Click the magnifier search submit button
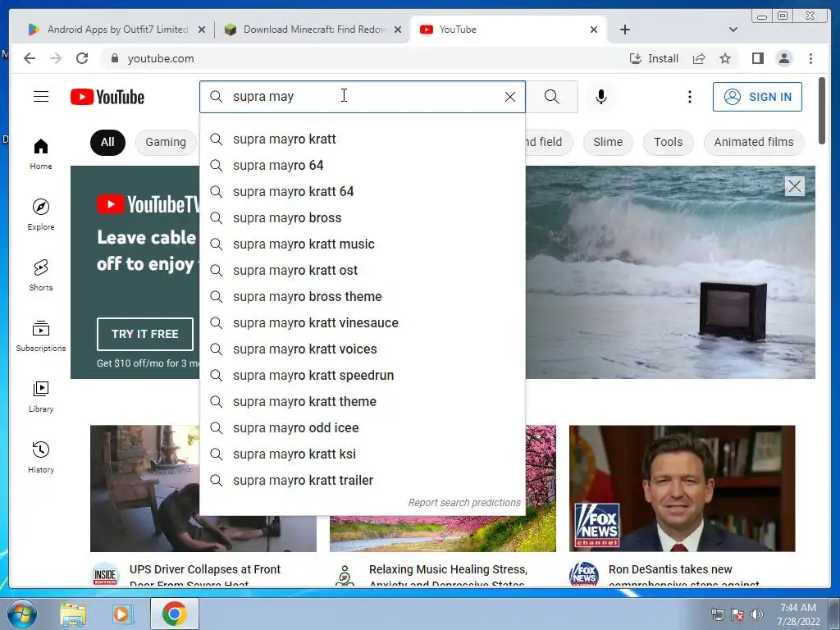 [552, 97]
